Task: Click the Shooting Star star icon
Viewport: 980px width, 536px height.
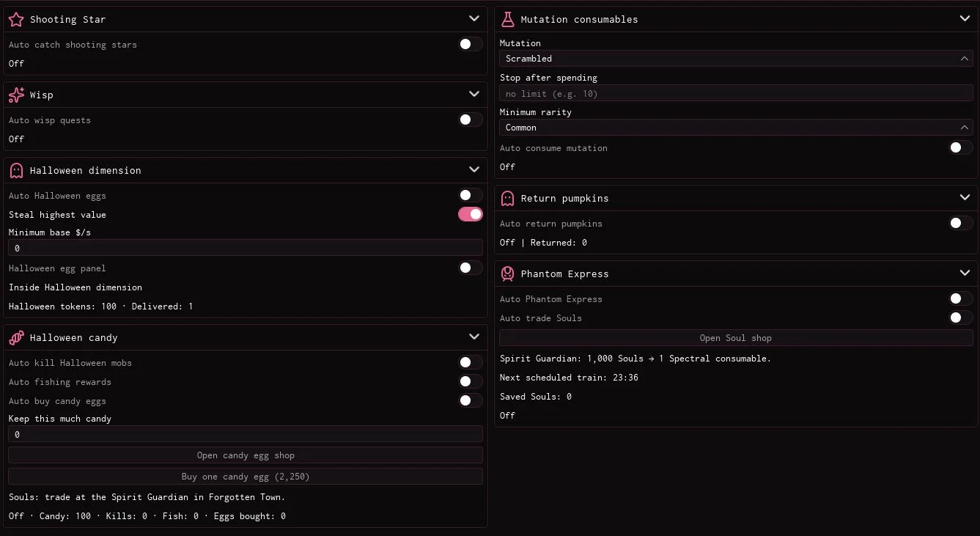Action: pyautogui.click(x=16, y=19)
